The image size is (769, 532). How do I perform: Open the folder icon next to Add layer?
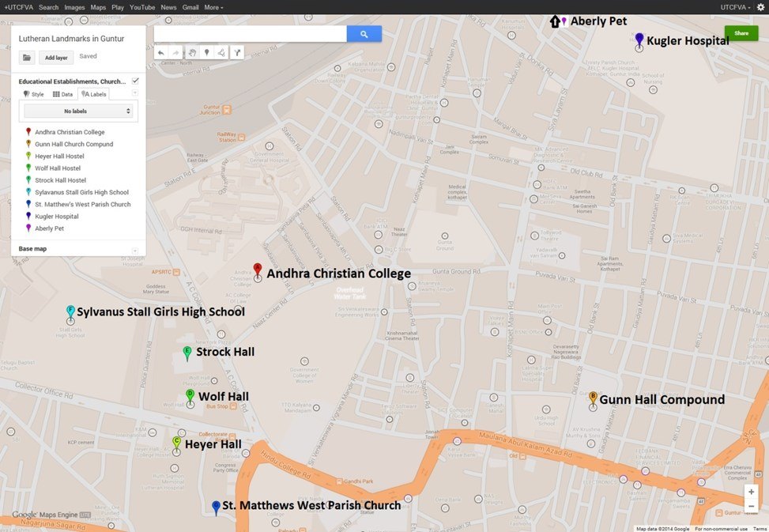click(x=27, y=58)
